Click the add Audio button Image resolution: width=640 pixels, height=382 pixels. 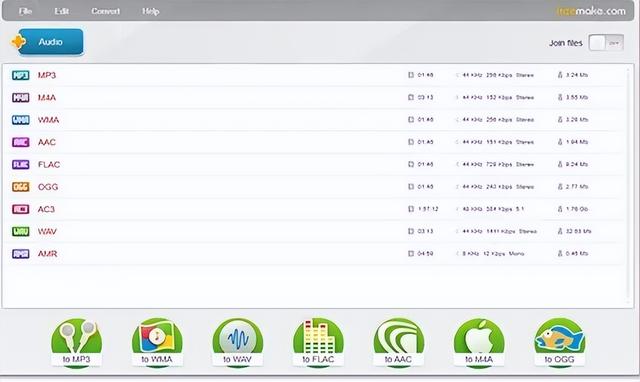click(x=47, y=42)
